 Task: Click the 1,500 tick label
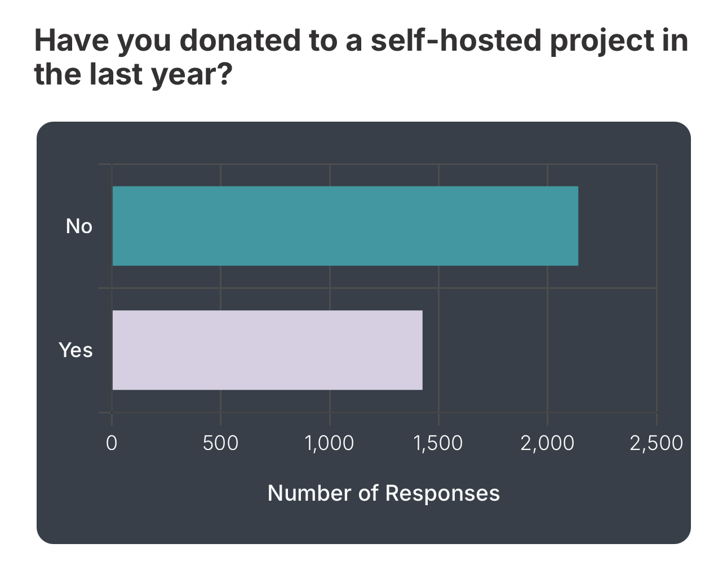438,443
